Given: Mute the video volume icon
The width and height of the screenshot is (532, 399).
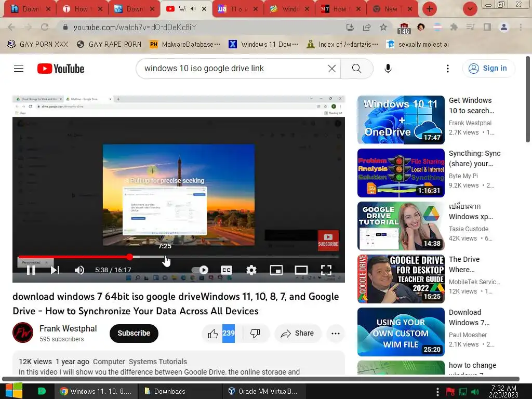Looking at the screenshot, I should click(79, 270).
